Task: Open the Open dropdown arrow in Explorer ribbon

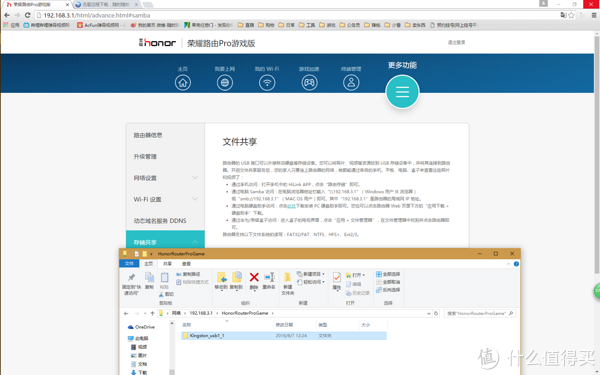Action: coord(364,275)
